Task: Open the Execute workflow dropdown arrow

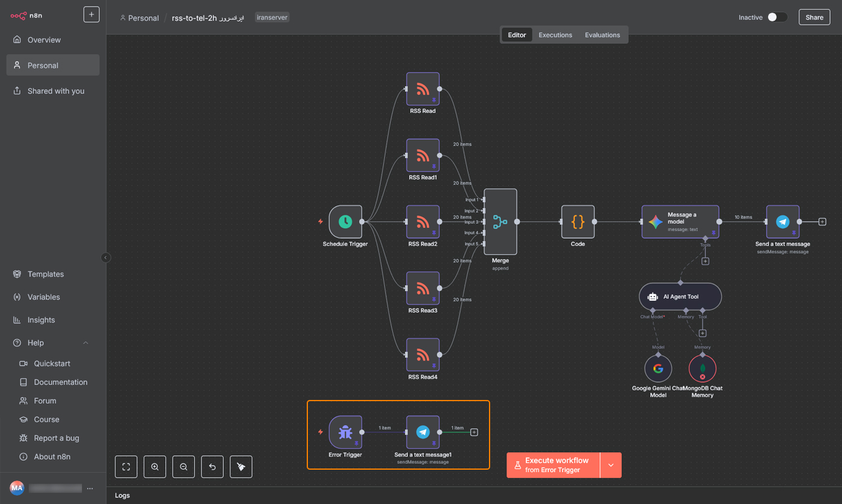Action: 611,465
